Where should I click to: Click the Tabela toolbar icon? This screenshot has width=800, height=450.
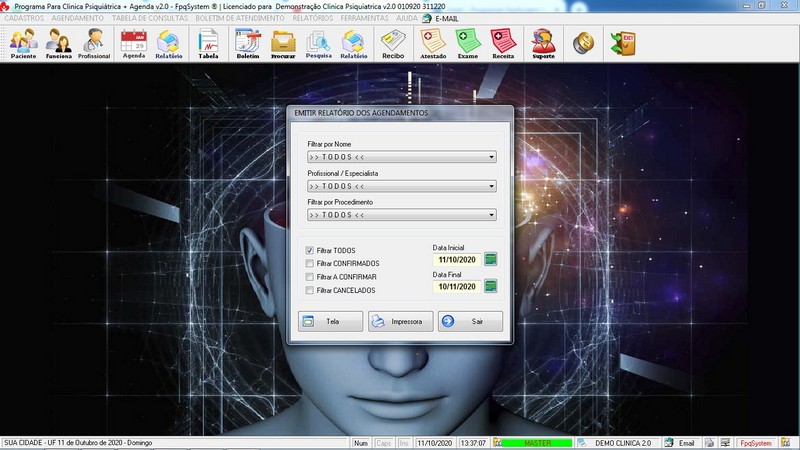pos(208,44)
